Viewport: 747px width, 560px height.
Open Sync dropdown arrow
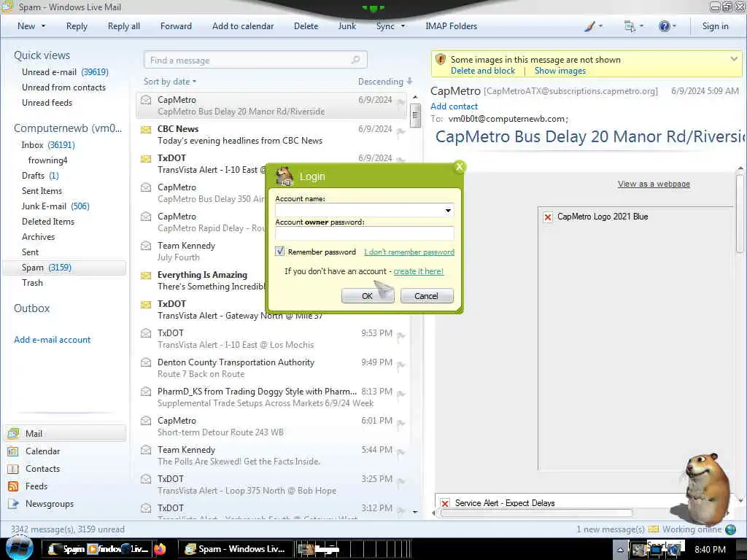click(x=403, y=26)
